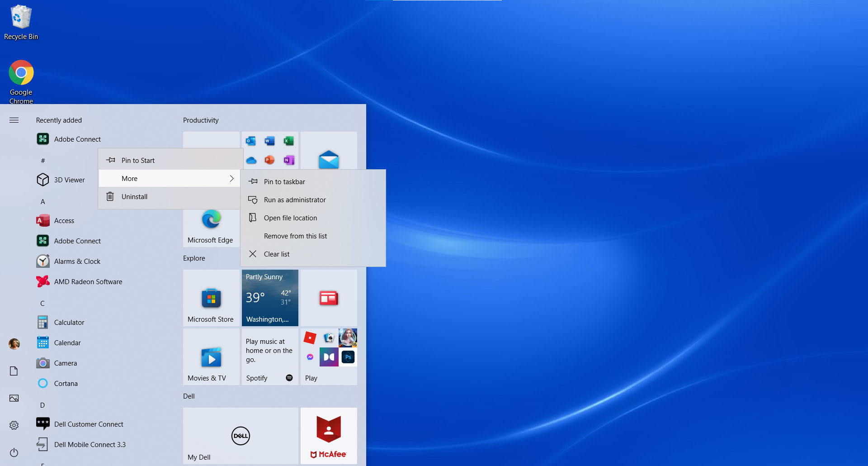Open Settings gear in Start sidebar
Viewport: 868px width, 466px height.
[x=14, y=425]
